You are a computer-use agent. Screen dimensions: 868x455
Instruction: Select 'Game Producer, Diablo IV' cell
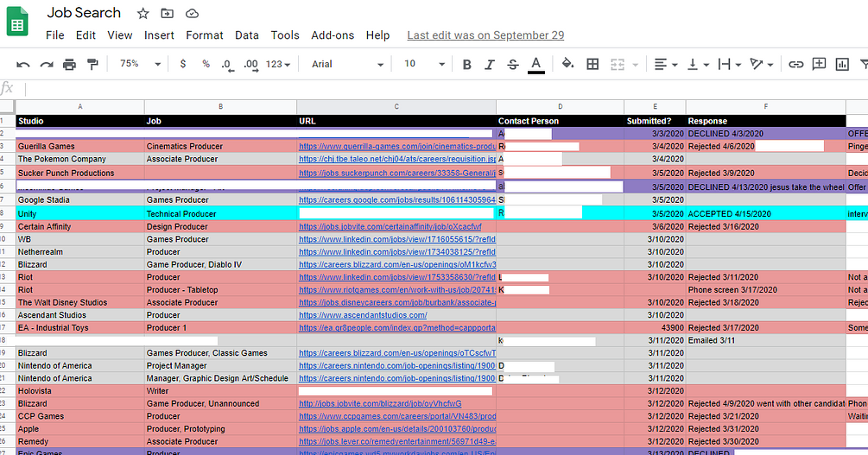pyautogui.click(x=220, y=264)
